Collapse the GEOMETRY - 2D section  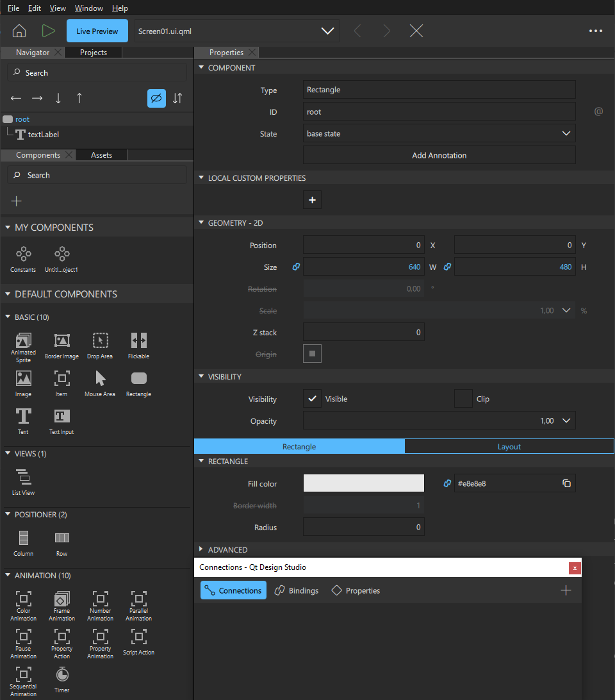[201, 222]
